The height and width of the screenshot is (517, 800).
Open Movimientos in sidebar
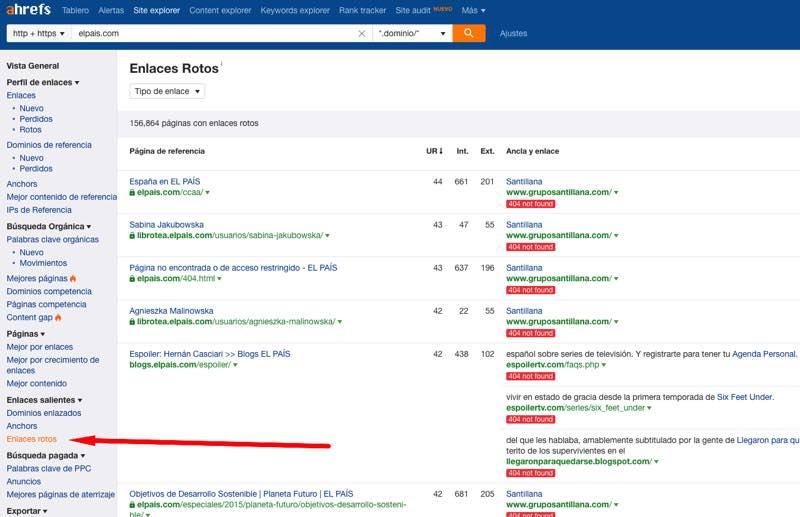pos(43,263)
